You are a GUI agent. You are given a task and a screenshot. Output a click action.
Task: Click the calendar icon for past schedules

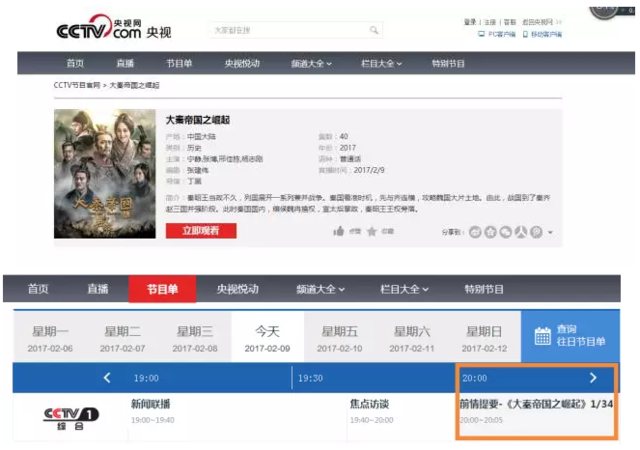542,336
